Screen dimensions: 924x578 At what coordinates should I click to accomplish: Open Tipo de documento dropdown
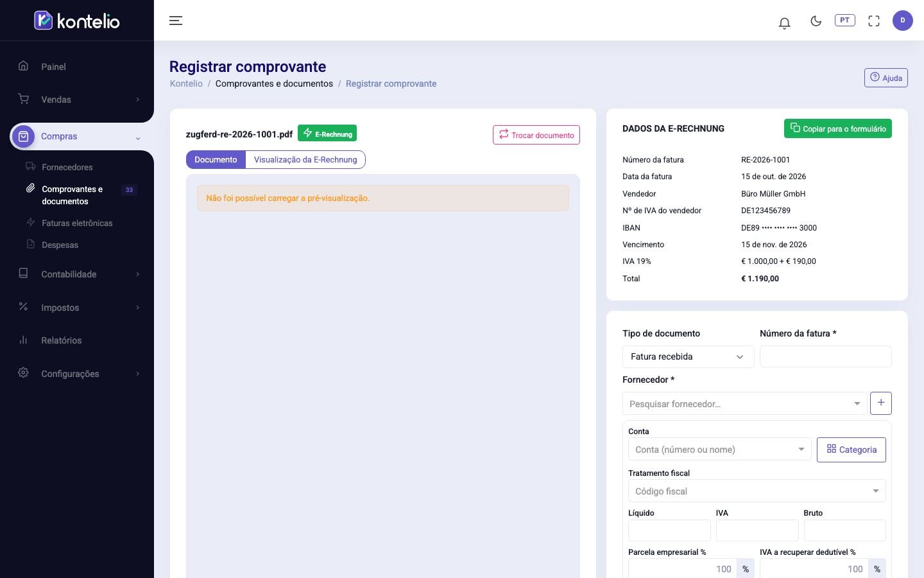(688, 356)
